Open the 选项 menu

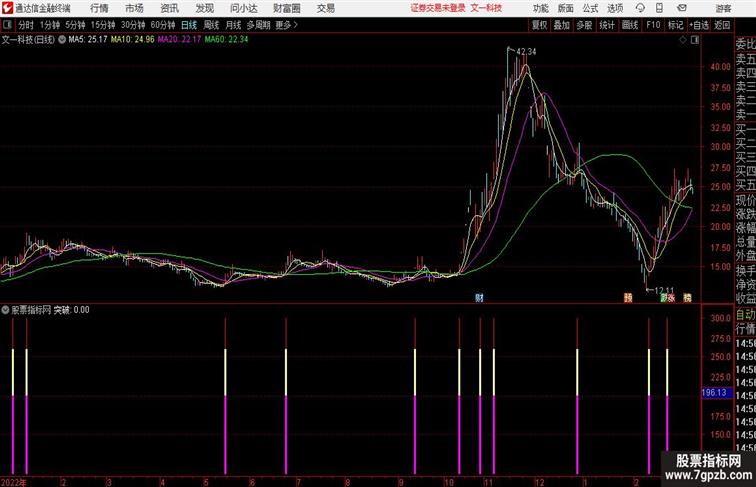(615, 8)
